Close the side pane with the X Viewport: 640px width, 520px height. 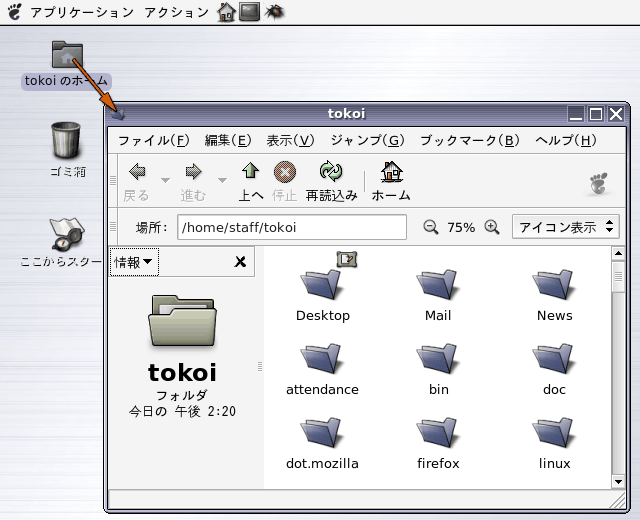pos(240,262)
